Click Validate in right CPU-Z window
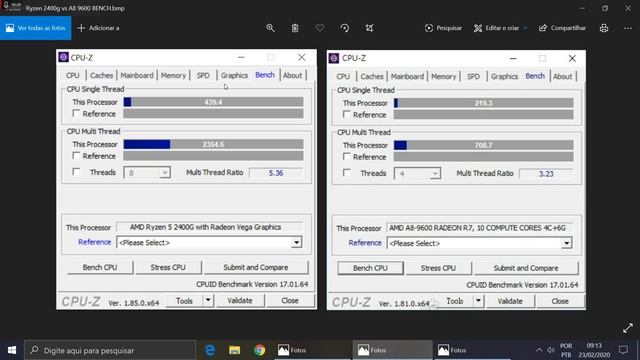 click(x=510, y=301)
